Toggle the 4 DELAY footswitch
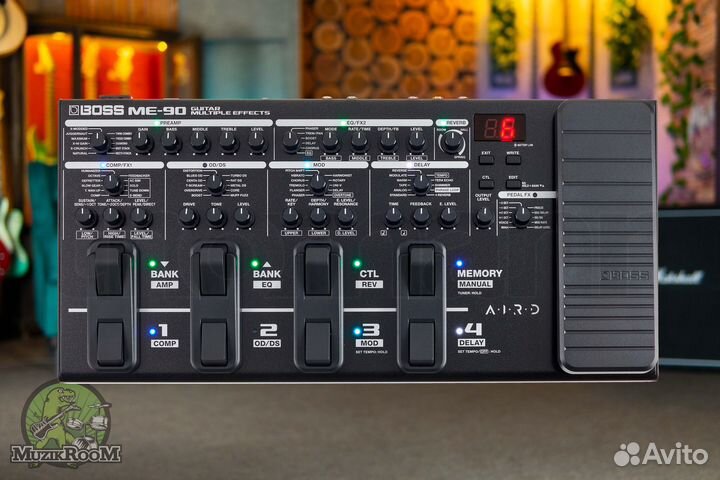This screenshot has width=720, height=480. click(x=422, y=344)
